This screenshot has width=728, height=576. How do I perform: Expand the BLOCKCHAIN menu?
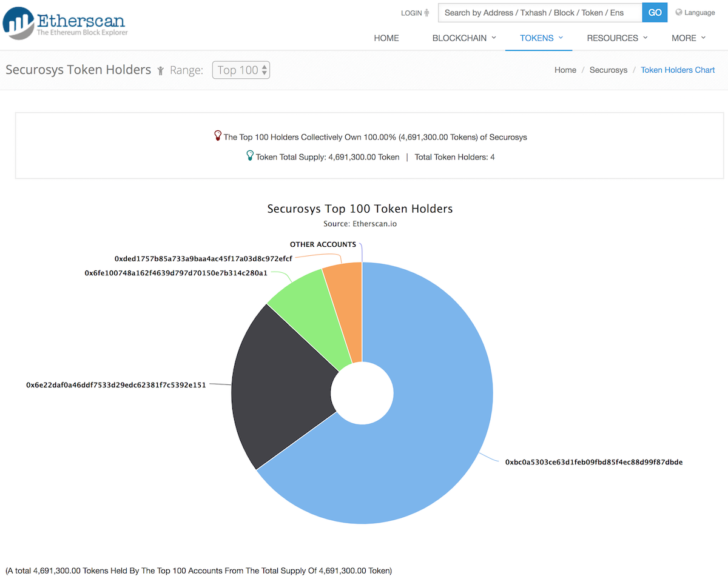point(464,38)
